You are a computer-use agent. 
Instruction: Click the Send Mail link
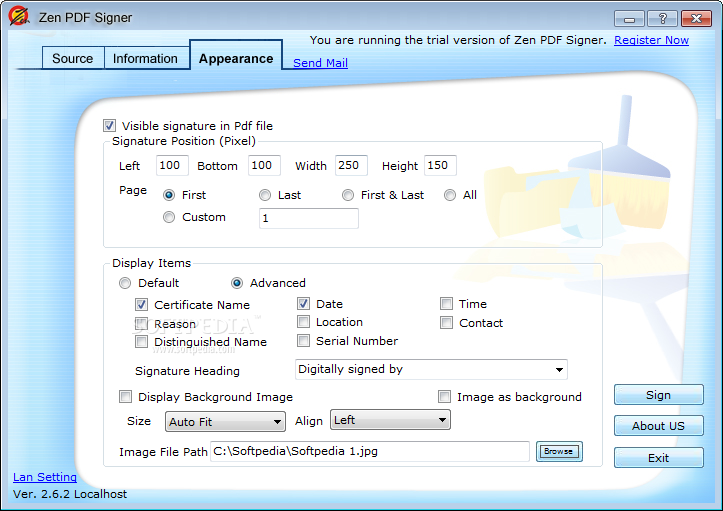pyautogui.click(x=320, y=63)
